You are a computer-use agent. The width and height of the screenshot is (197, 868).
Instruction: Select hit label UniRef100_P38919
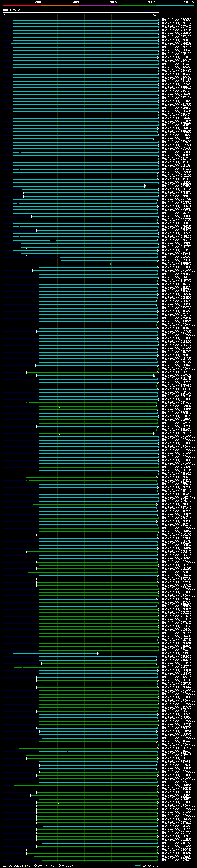click(177, 836)
